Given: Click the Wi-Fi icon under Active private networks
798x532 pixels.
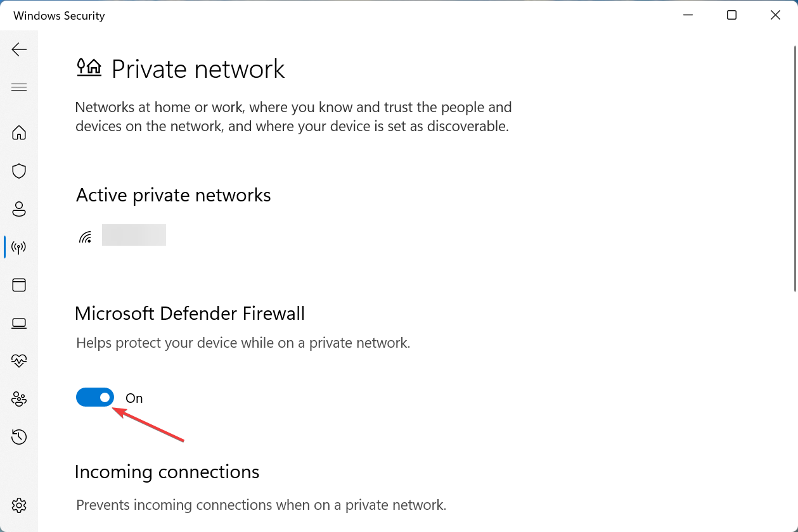Looking at the screenshot, I should tap(86, 237).
